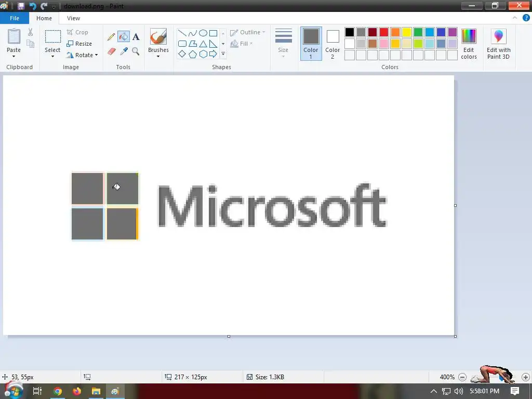Open the File menu

pos(15,18)
